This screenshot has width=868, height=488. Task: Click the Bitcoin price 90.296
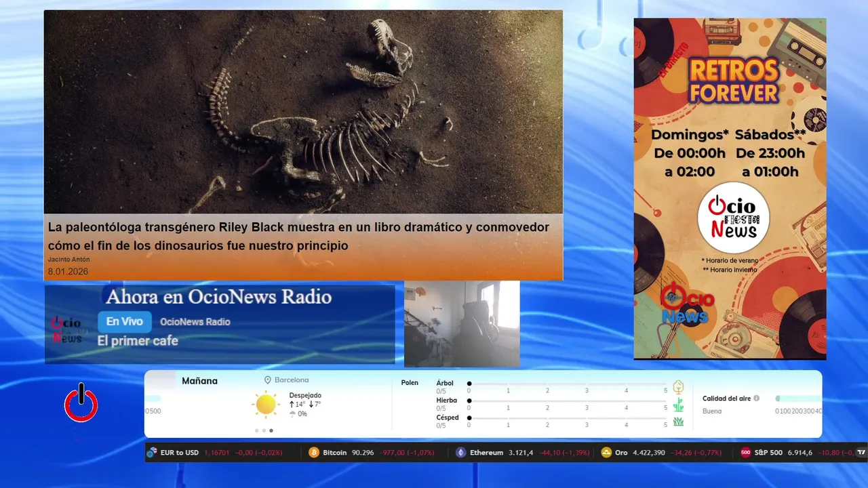[363, 453]
